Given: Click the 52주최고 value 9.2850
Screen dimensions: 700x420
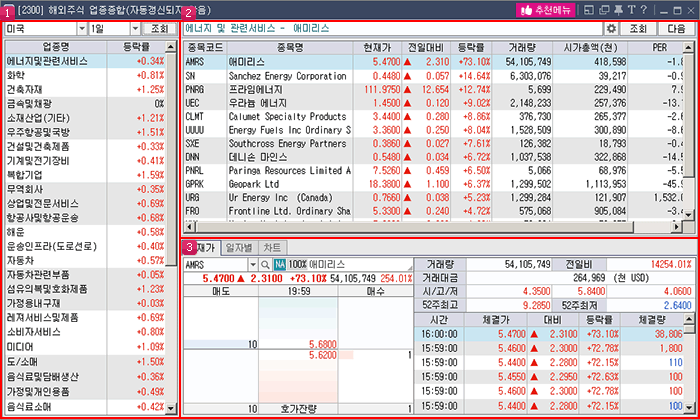Looking at the screenshot, I should point(536,305).
